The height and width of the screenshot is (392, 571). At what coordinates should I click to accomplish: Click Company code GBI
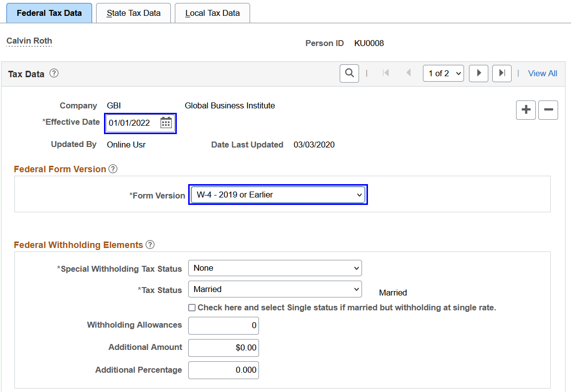[113, 105]
